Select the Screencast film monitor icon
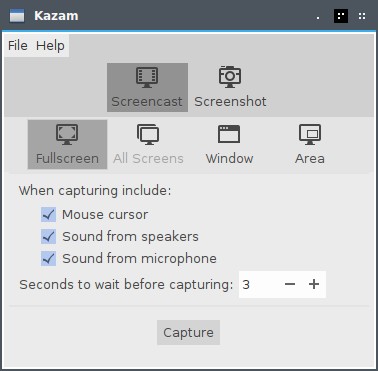 (147, 77)
